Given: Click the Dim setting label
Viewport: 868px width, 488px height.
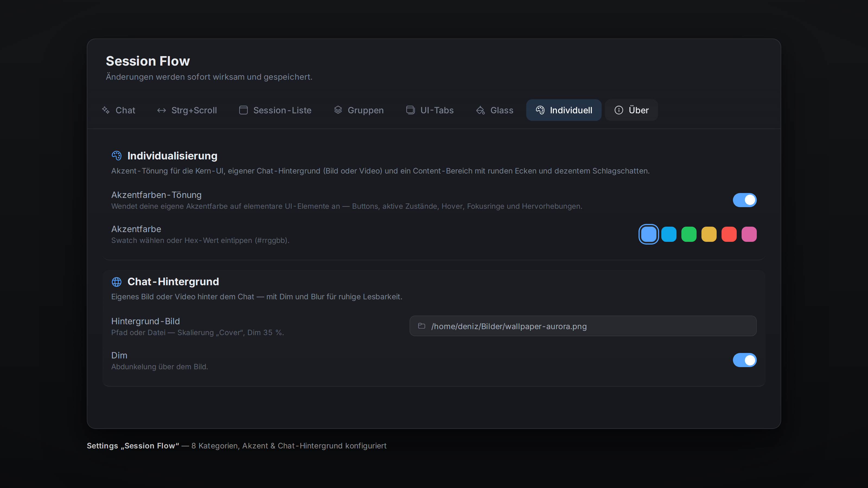Looking at the screenshot, I should (119, 355).
